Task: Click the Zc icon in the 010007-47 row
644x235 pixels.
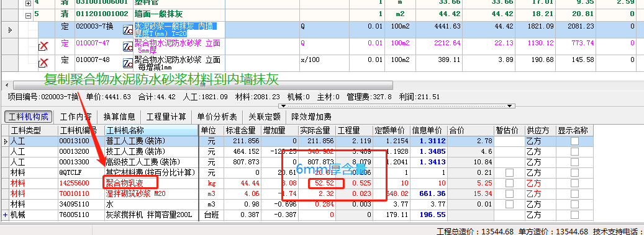Action: [128, 47]
